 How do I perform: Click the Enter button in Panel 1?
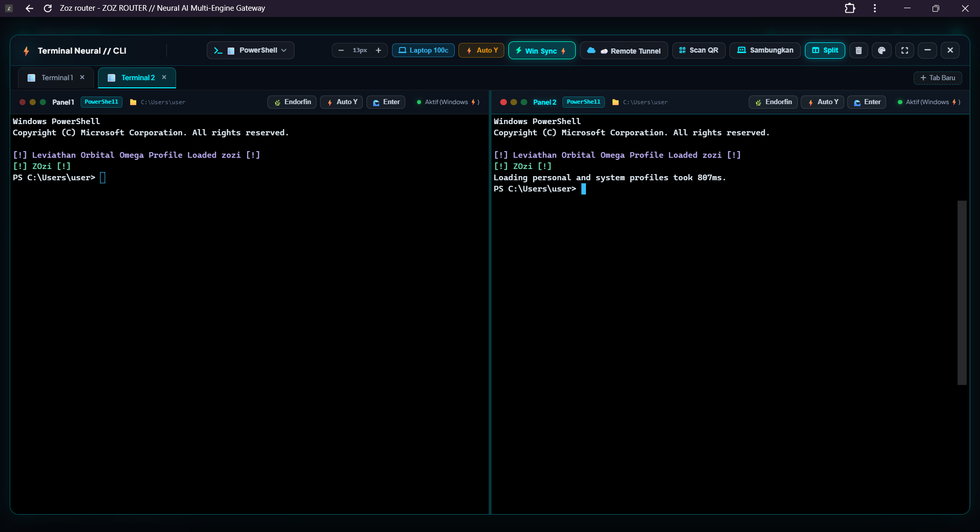[386, 102]
